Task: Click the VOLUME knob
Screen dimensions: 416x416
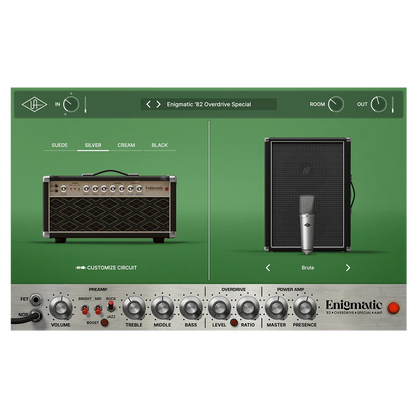Action: (x=61, y=307)
